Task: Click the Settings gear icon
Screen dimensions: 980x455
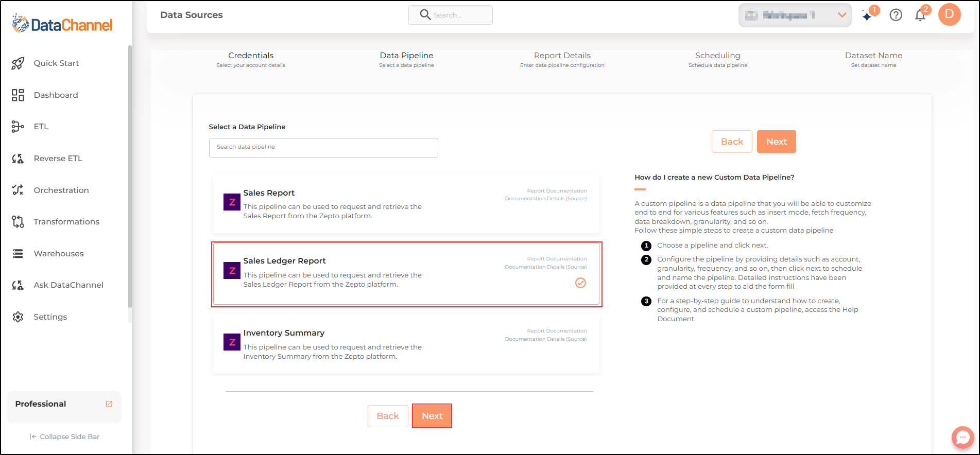Action: [18, 317]
